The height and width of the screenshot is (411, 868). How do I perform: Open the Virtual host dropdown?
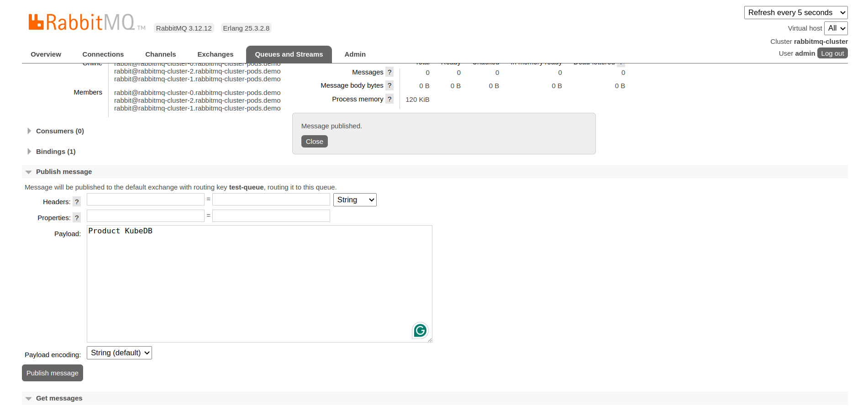pos(836,28)
